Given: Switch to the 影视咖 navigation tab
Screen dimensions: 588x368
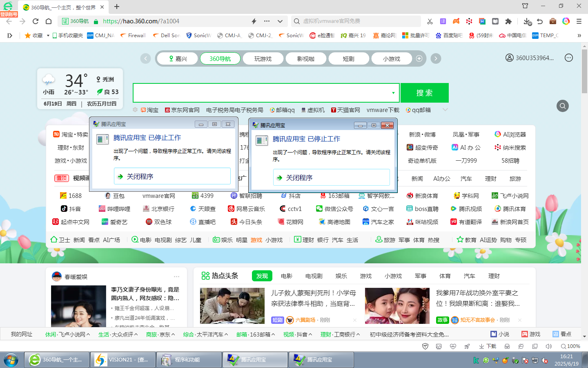Looking at the screenshot, I should coord(306,58).
